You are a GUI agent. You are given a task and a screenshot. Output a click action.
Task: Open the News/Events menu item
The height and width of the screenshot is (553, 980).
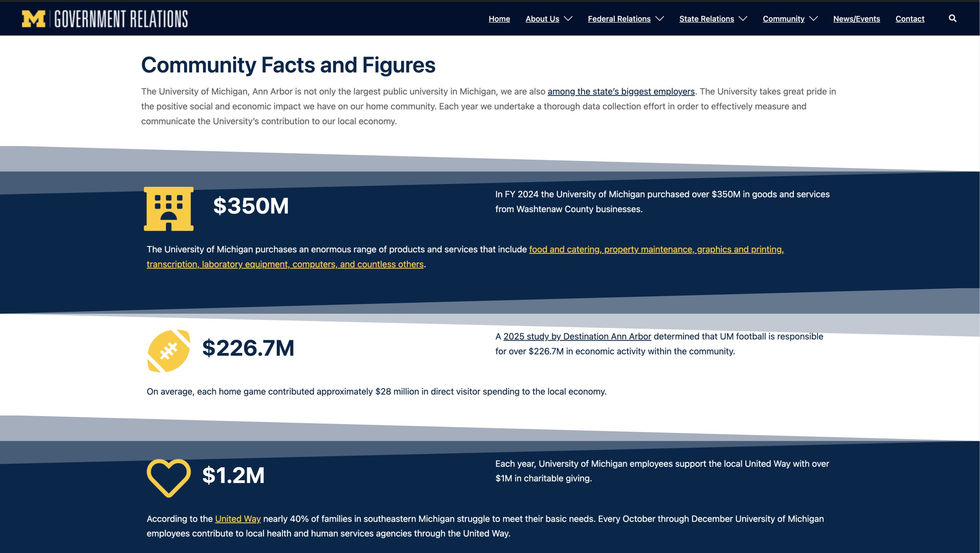856,19
